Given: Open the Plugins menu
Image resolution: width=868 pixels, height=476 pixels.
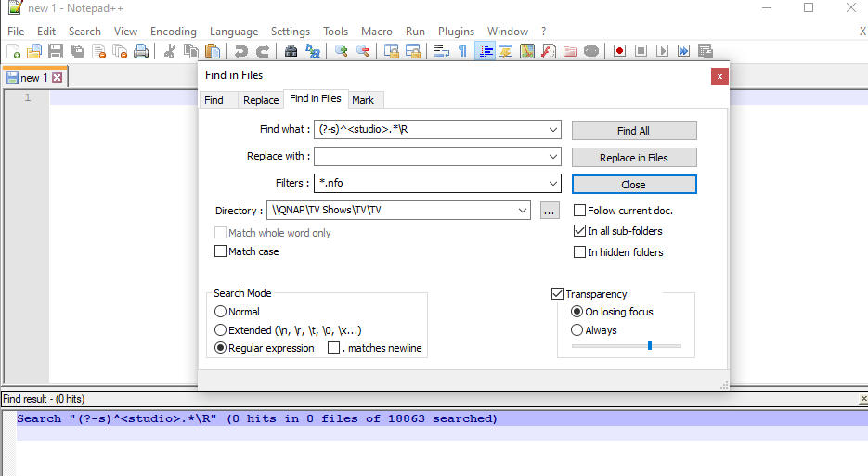Looking at the screenshot, I should (456, 32).
